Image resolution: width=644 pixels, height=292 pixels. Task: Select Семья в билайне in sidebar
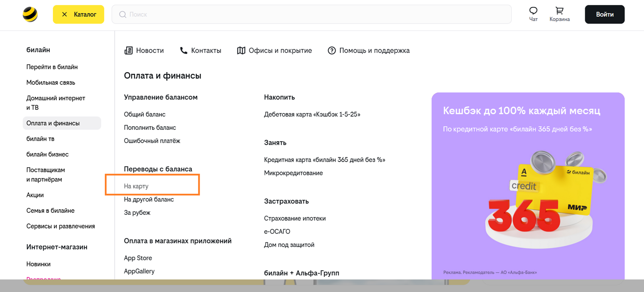point(51,211)
